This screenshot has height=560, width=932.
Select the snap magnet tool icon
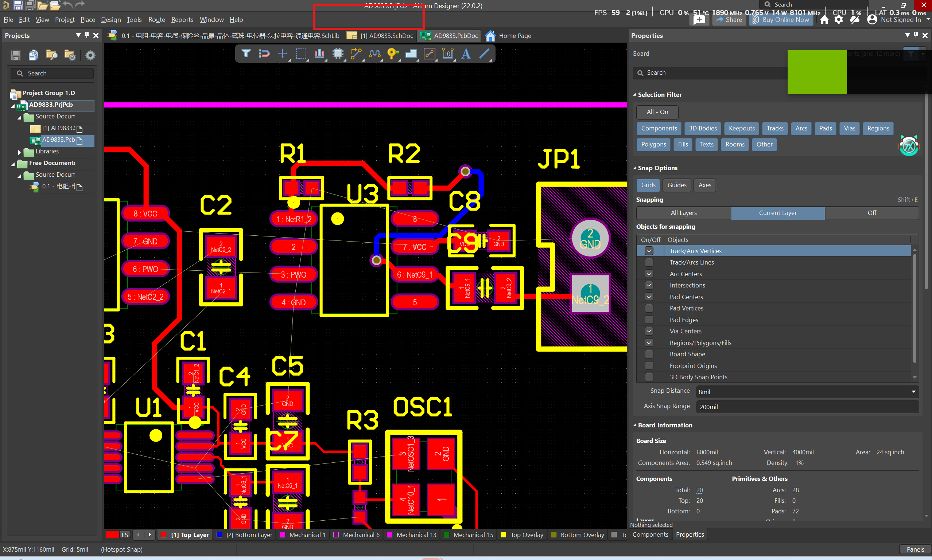tap(264, 54)
